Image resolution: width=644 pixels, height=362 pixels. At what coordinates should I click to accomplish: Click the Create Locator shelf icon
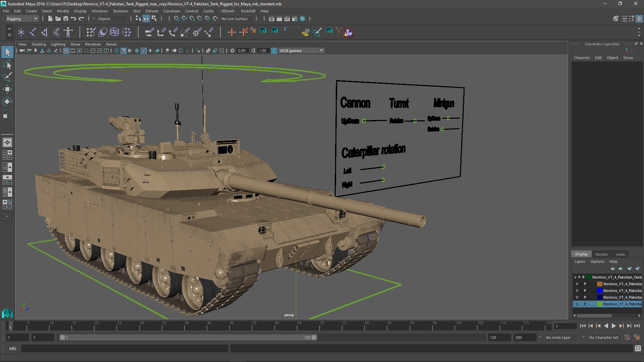pyautogui.click(x=21, y=32)
